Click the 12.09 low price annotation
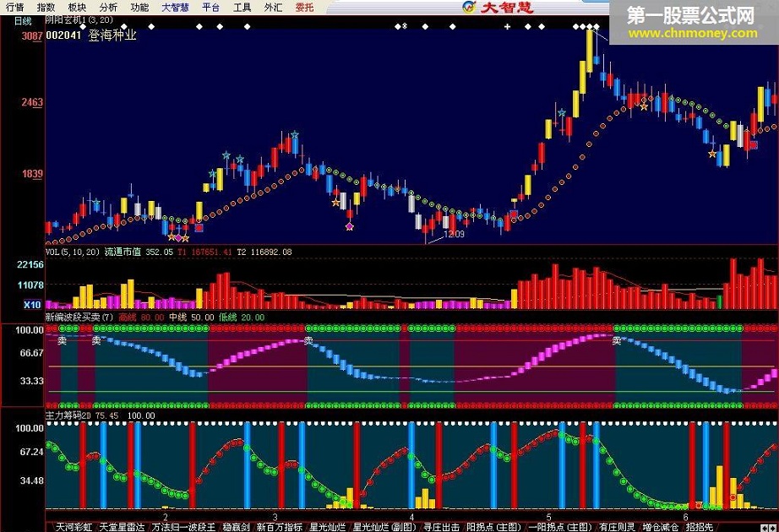 (454, 234)
